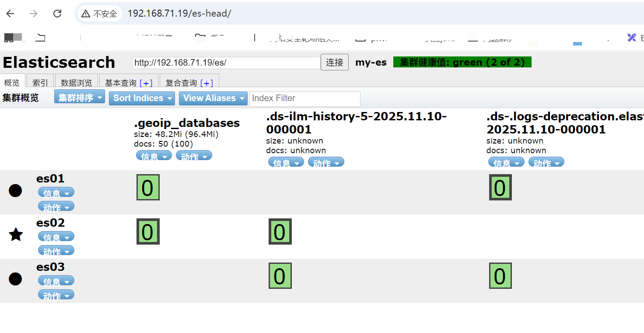This screenshot has width=644, height=333.
Task: Click the 集群概览 label
Action: point(21,98)
